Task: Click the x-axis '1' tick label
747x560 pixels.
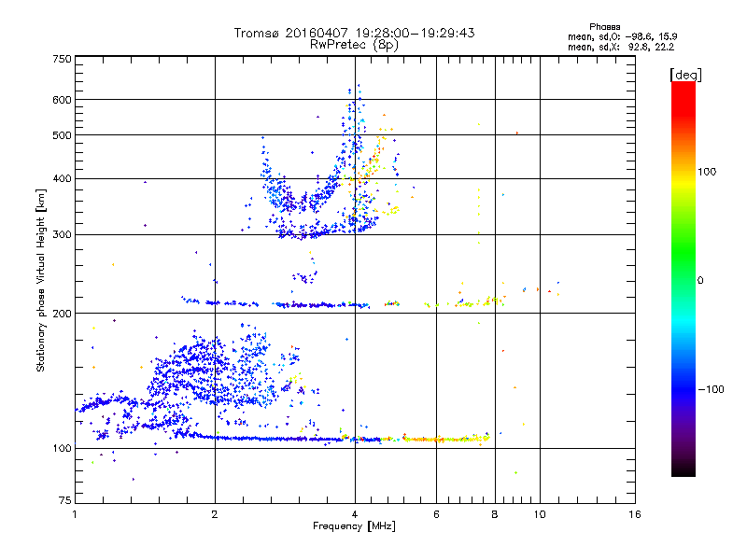Action: point(75,514)
